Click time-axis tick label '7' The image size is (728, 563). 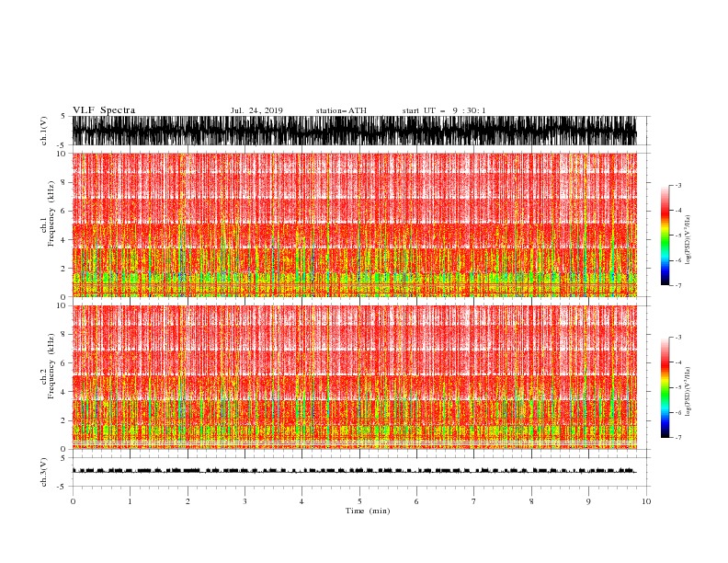(x=474, y=501)
